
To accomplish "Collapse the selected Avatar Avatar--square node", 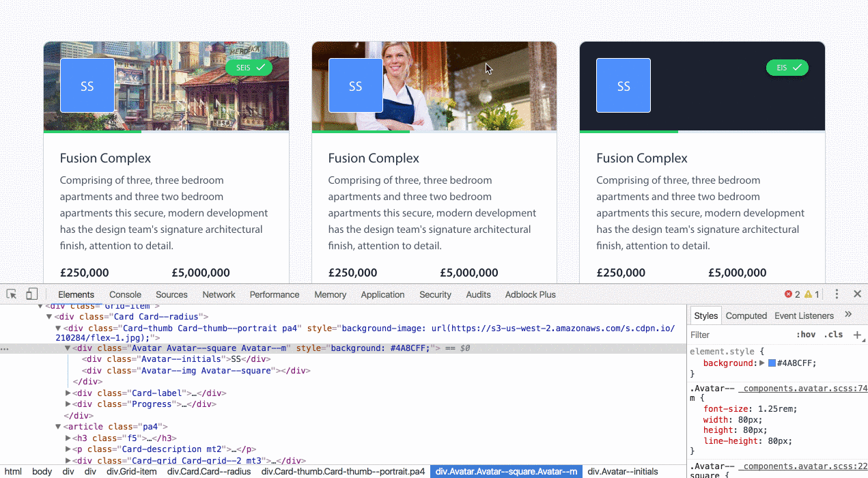I will (x=68, y=348).
